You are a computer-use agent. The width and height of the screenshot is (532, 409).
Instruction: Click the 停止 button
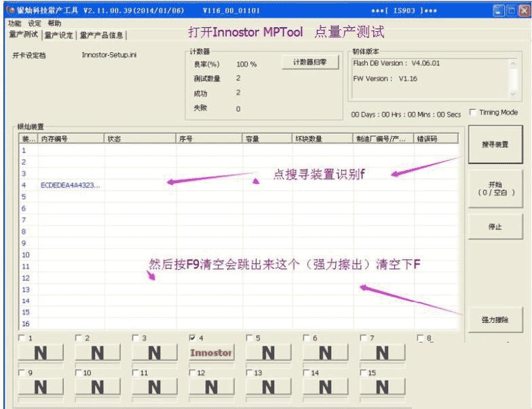(495, 227)
